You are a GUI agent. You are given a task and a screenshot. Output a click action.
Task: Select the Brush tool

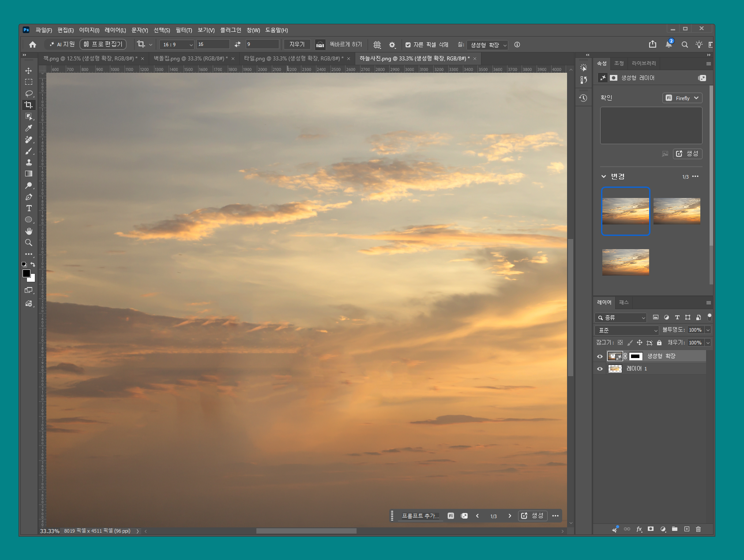tap(29, 151)
